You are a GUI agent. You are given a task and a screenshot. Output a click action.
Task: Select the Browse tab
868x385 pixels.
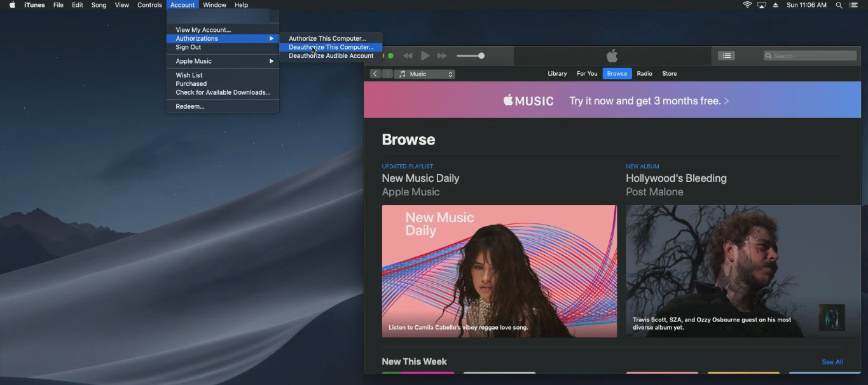[x=617, y=74]
